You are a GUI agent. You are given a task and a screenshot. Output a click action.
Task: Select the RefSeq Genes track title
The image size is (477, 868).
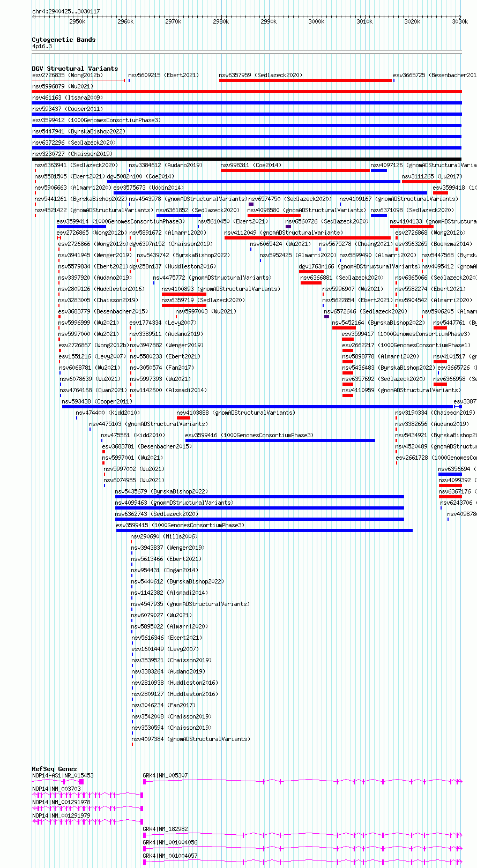click(54, 769)
